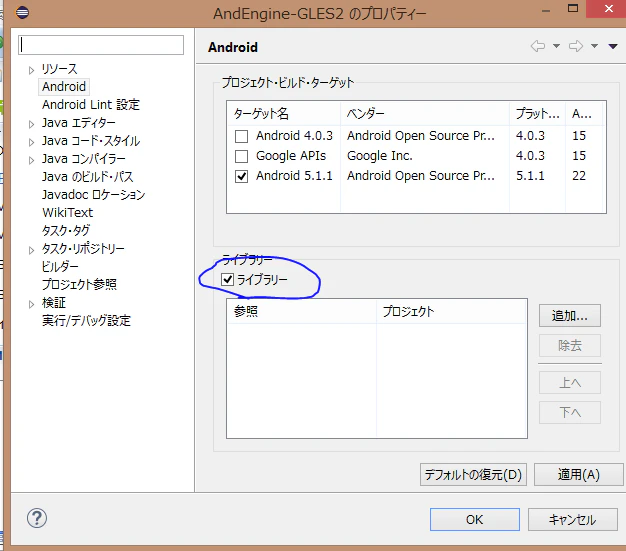Click the ターゲット名 column header

click(x=283, y=114)
